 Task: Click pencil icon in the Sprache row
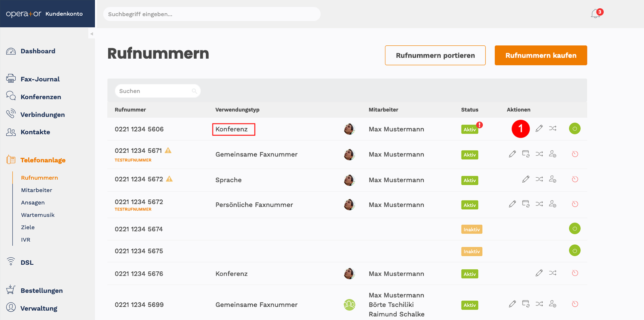pos(526,179)
